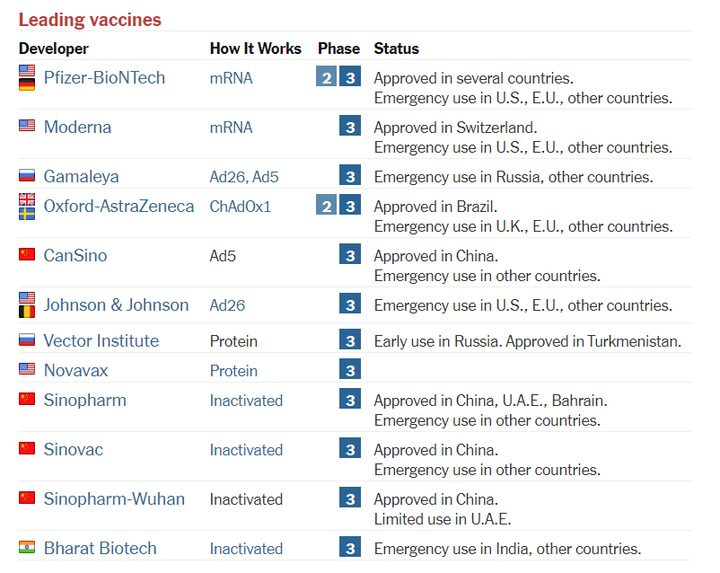Click the Belgian flag by Johnson & Johnson

click(27, 312)
